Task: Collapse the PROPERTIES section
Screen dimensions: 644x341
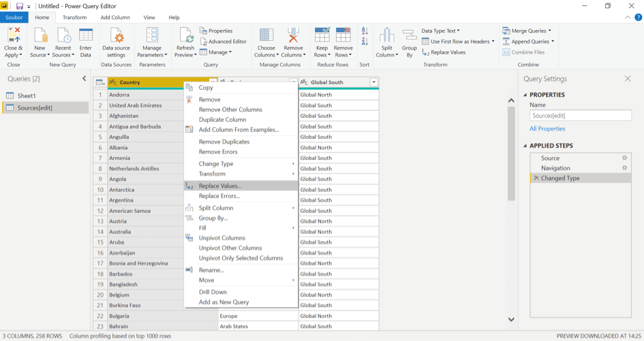Action: pos(525,95)
